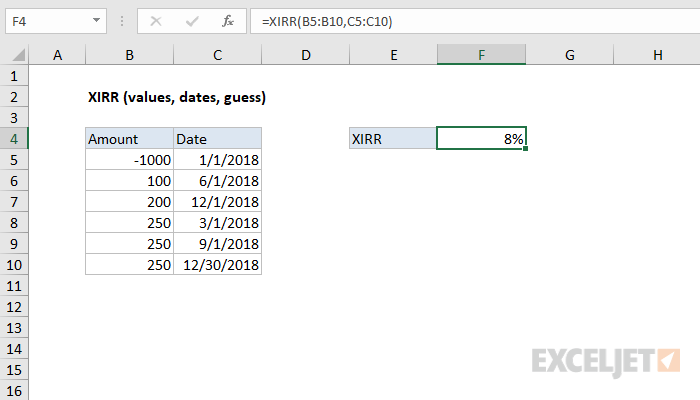Select the 'Date' header cell

point(217,139)
